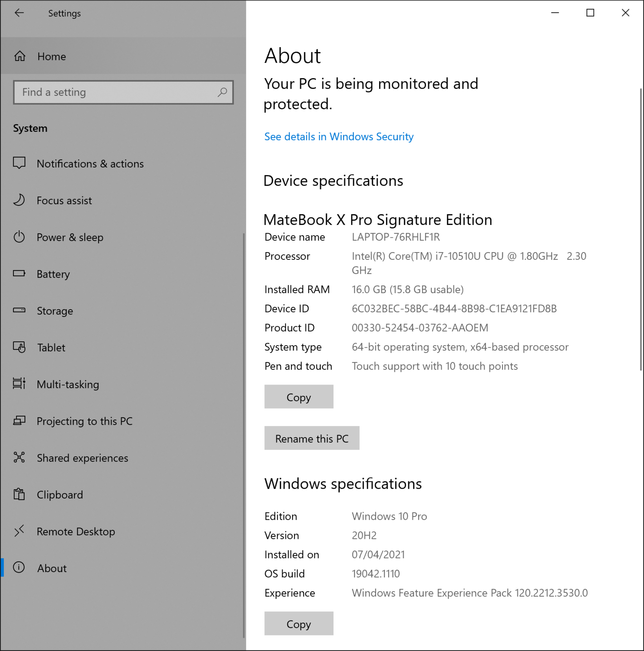Click the search magnifier icon

pos(222,92)
